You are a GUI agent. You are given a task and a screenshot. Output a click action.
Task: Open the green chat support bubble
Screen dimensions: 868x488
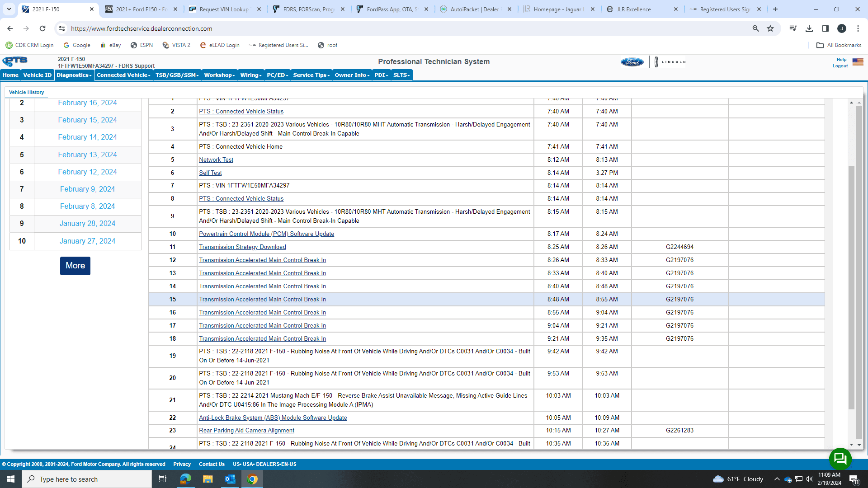(x=840, y=459)
